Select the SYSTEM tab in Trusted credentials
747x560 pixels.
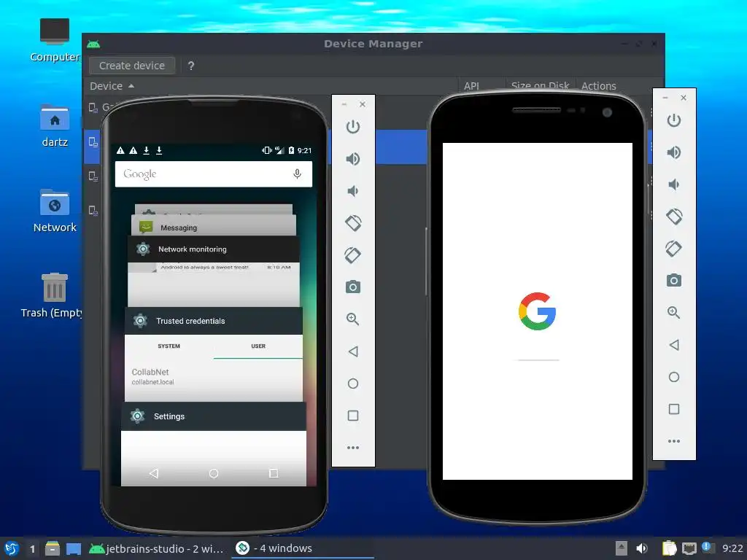coord(169,346)
